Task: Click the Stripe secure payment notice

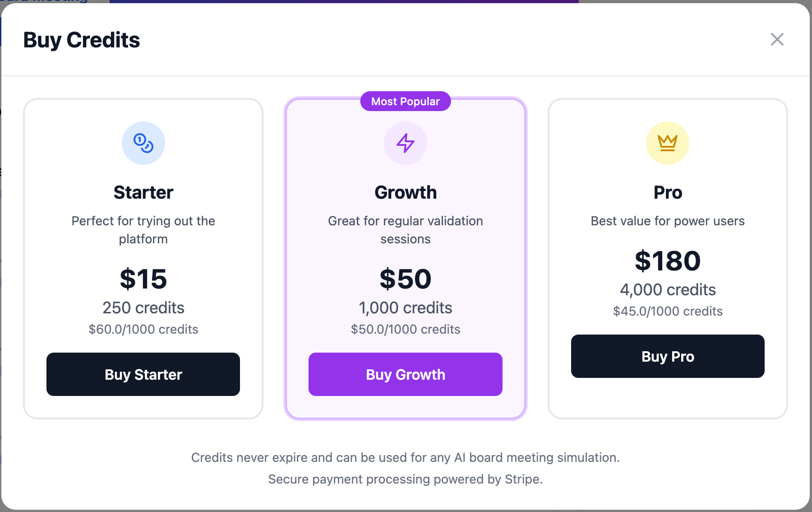Action: pyautogui.click(x=406, y=479)
